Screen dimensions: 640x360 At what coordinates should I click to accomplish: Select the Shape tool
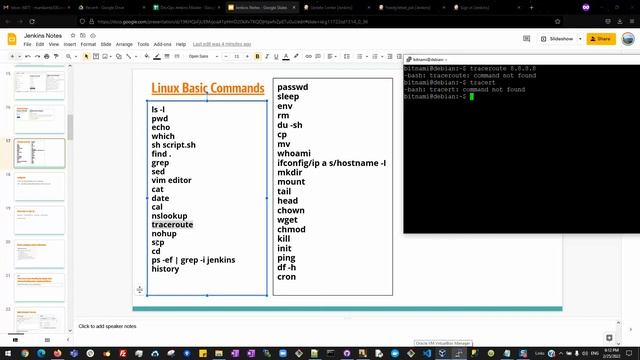coord(119,56)
